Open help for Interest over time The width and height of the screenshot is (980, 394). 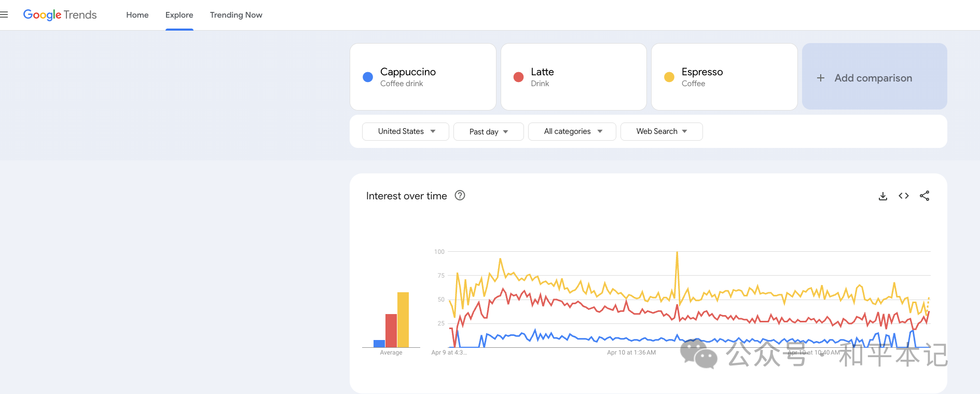[x=460, y=195]
